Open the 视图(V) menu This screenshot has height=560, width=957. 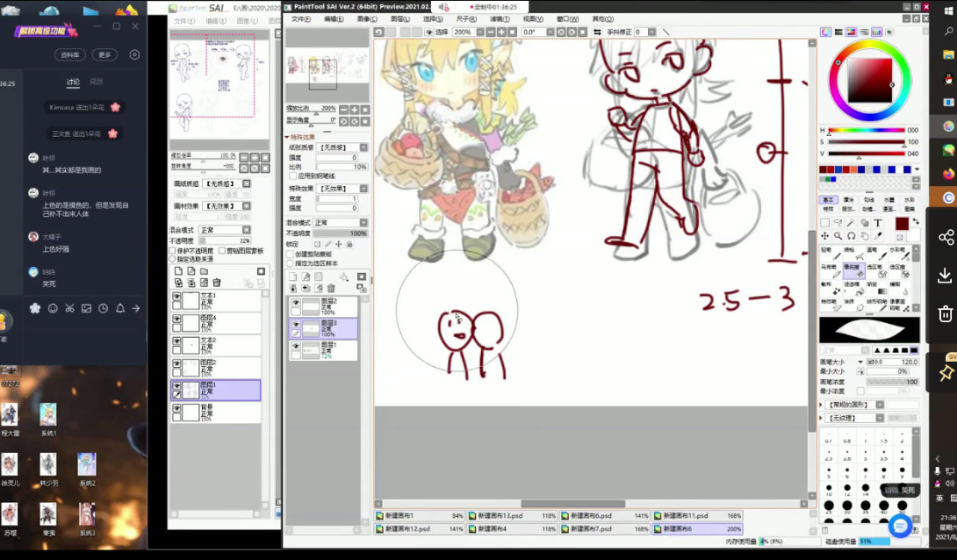click(x=533, y=19)
